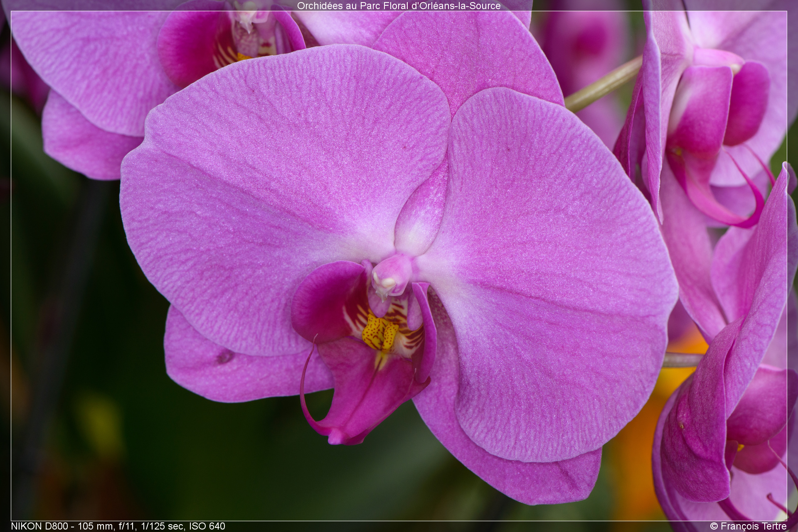Click the orchid photo

(399, 266)
